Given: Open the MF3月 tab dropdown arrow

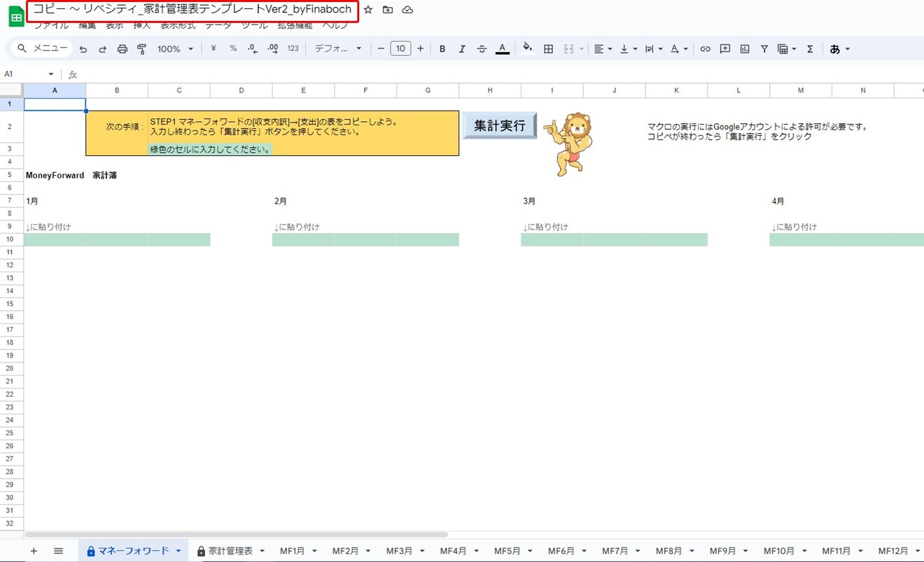Looking at the screenshot, I should 423,552.
